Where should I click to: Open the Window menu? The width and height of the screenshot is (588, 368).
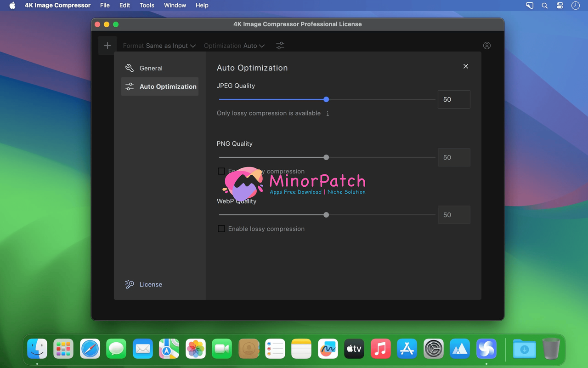coord(175,6)
